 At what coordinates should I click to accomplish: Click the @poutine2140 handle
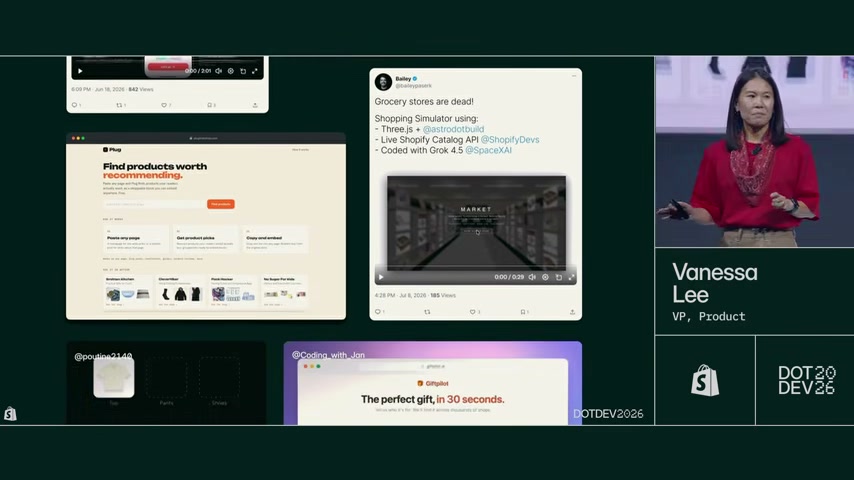point(103,356)
